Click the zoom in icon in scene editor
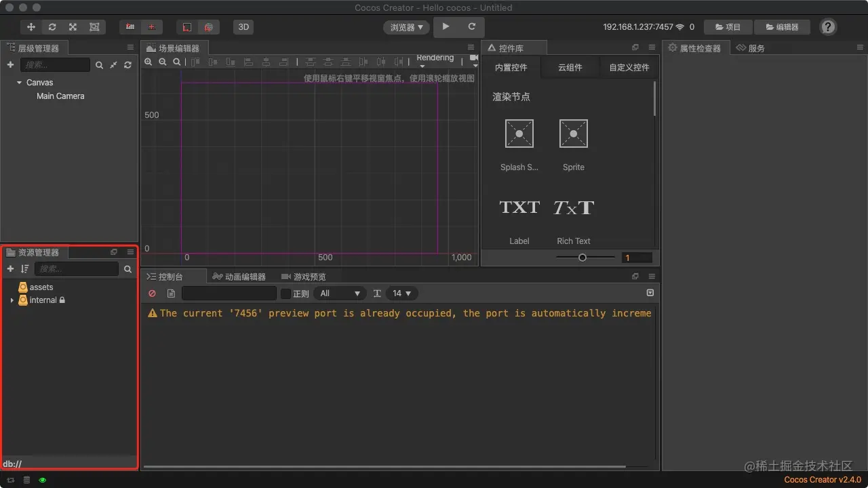868x488 pixels. coord(149,62)
